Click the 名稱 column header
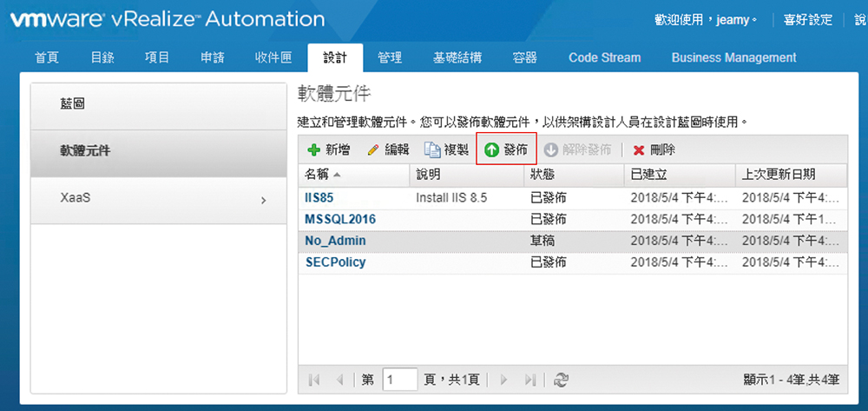This screenshot has width=868, height=411. [354, 175]
